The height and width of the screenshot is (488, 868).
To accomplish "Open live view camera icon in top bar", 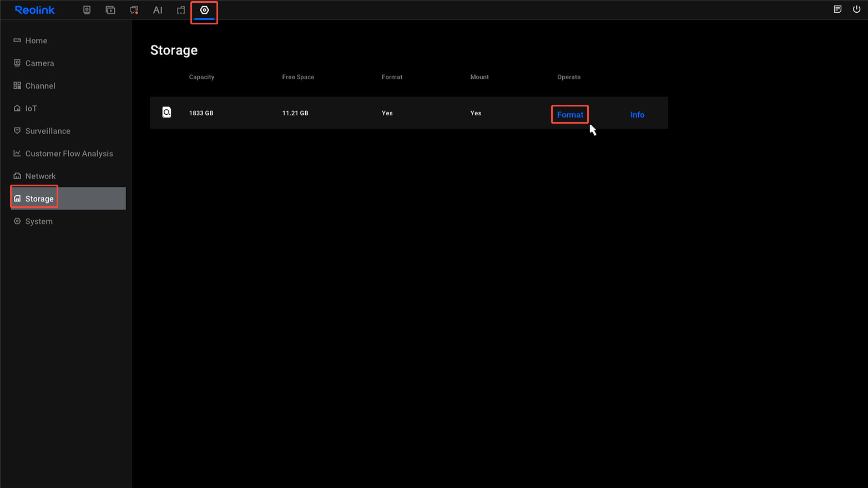I will coord(87,10).
